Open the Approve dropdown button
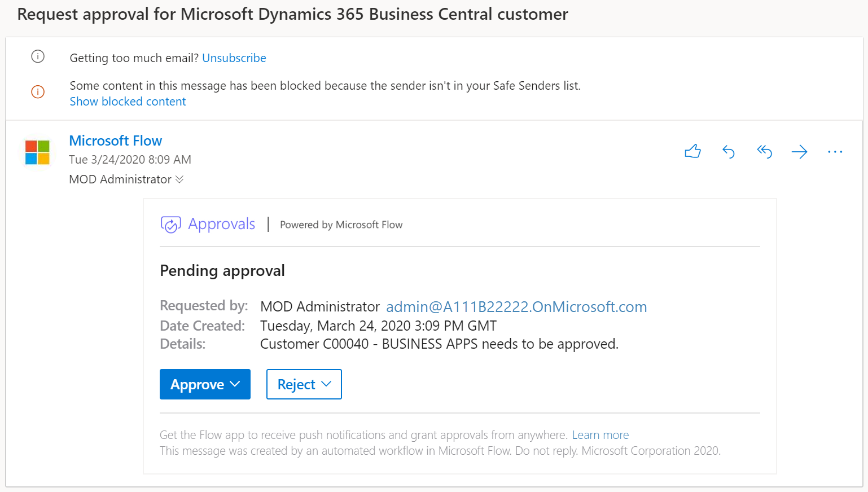This screenshot has width=868, height=492. click(x=205, y=384)
